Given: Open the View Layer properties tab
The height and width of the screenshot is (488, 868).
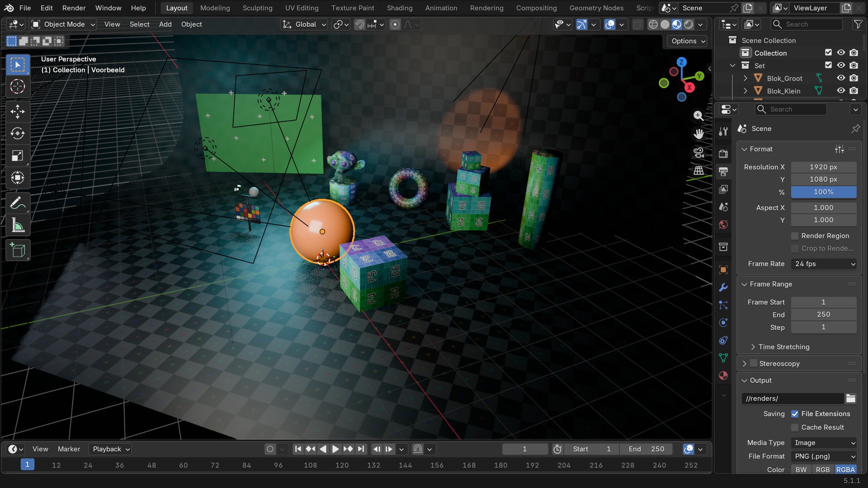Looking at the screenshot, I should (x=723, y=189).
